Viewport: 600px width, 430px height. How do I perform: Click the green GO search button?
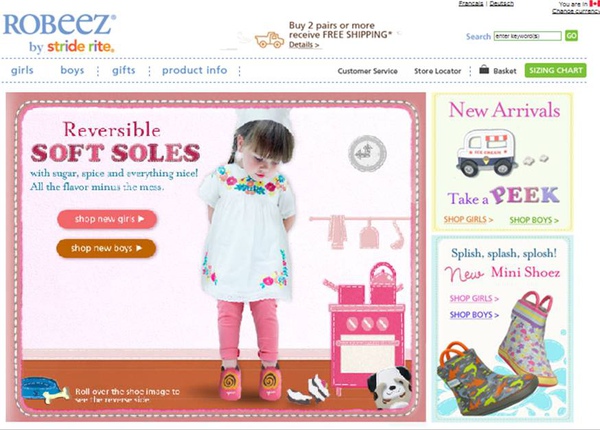coord(571,36)
